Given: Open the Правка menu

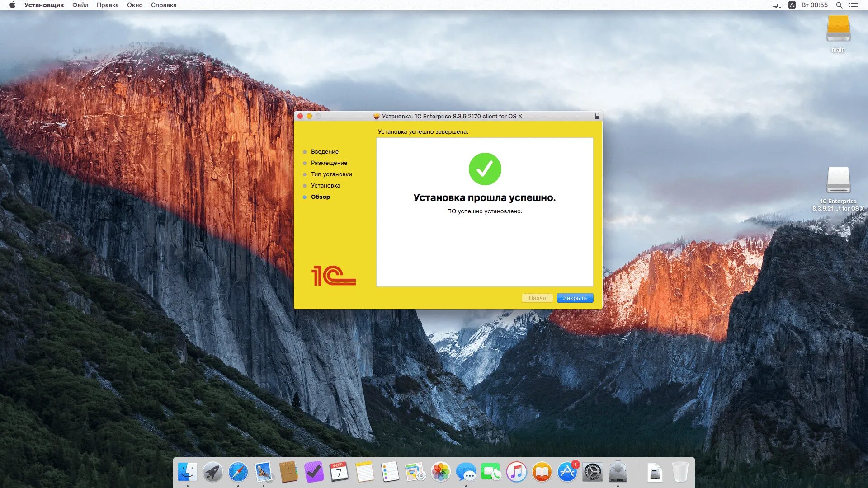Looking at the screenshot, I should click(108, 5).
